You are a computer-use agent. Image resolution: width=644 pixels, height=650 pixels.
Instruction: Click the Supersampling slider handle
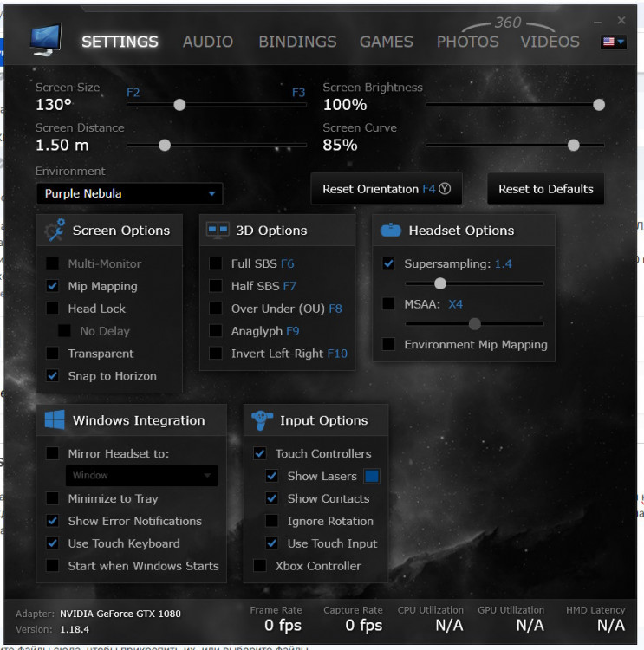pos(440,283)
